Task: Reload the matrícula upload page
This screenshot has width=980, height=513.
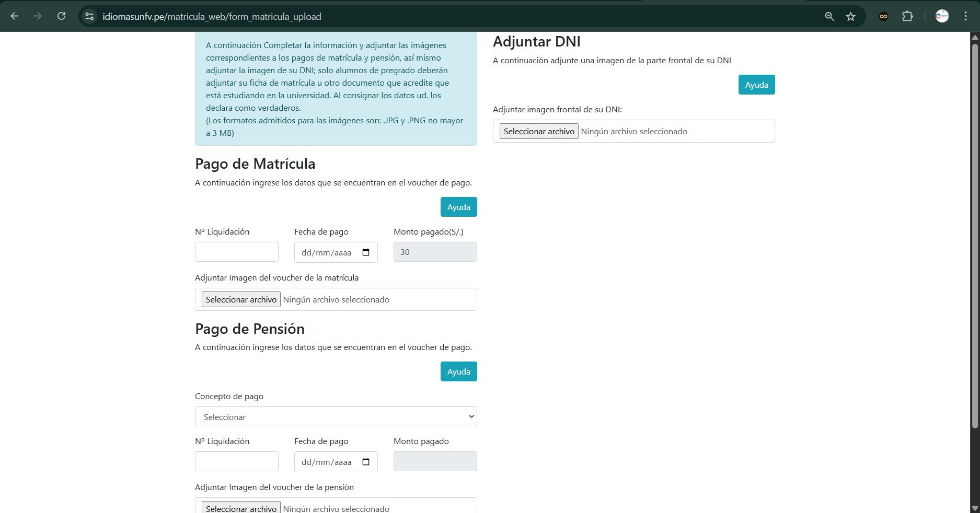Action: (61, 16)
